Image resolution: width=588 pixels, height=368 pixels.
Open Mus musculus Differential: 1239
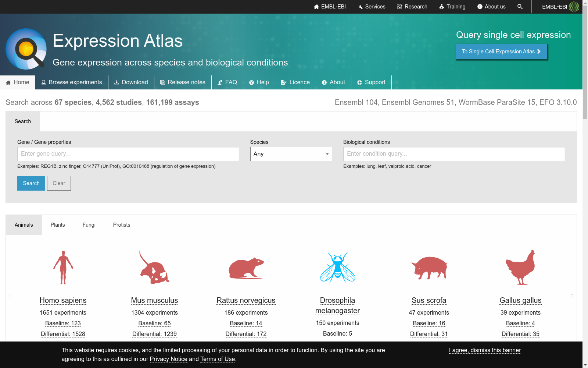tap(154, 334)
